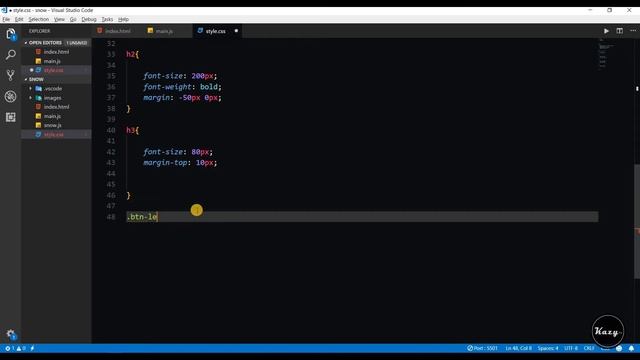Click the vertical editor scrollbar thumb
640x360 pixels.
(637, 221)
